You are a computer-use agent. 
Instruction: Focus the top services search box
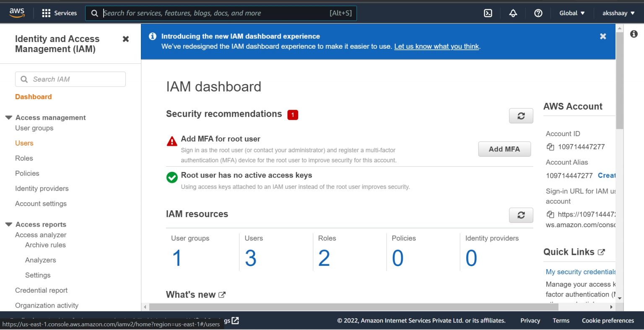[221, 13]
